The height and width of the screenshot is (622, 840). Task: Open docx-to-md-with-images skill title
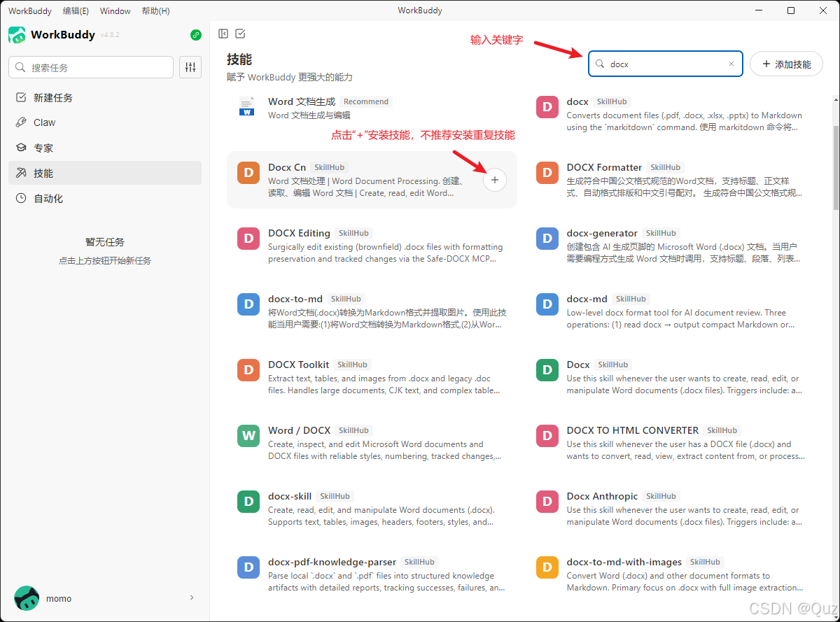pos(624,562)
